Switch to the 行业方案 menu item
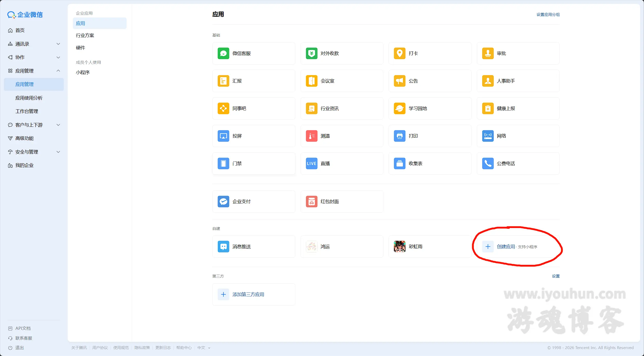 point(85,35)
